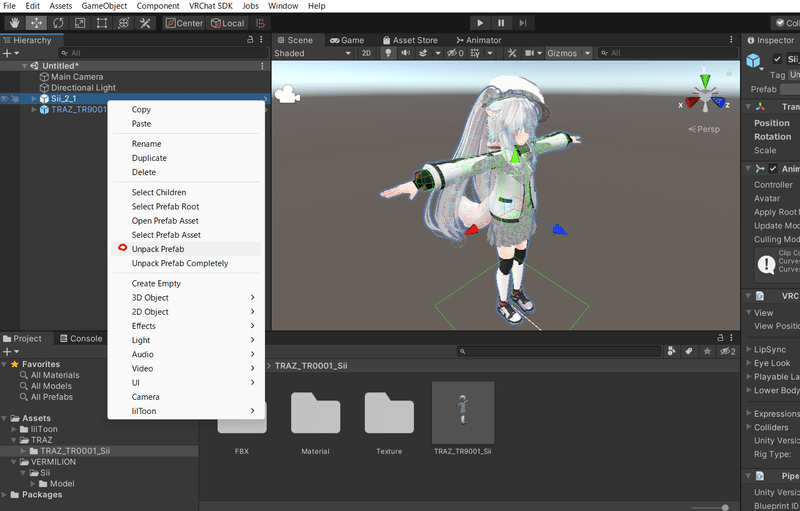Image resolution: width=800 pixels, height=511 pixels.
Task: Click search by label icon in Project
Action: 689,351
